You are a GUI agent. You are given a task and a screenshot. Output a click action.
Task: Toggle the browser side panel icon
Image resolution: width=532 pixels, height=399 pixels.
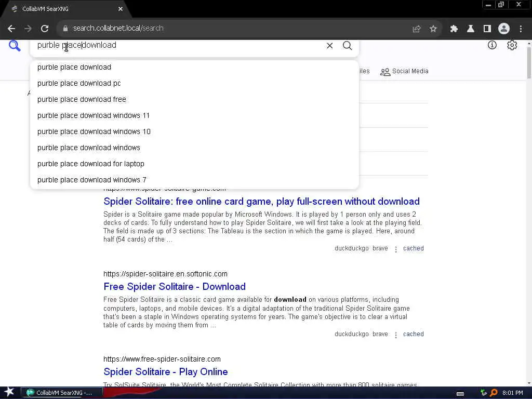[487, 29]
